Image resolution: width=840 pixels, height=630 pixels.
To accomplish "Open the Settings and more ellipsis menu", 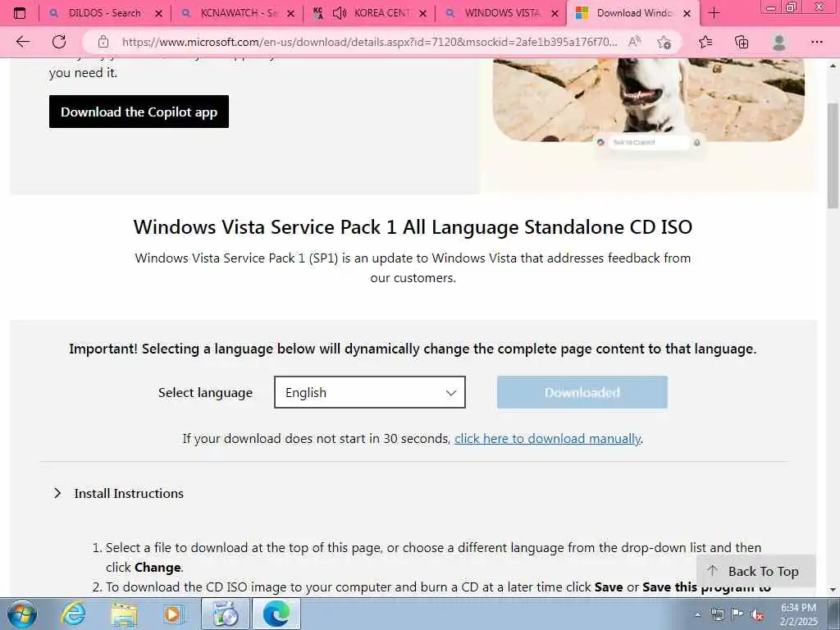I will click(816, 42).
